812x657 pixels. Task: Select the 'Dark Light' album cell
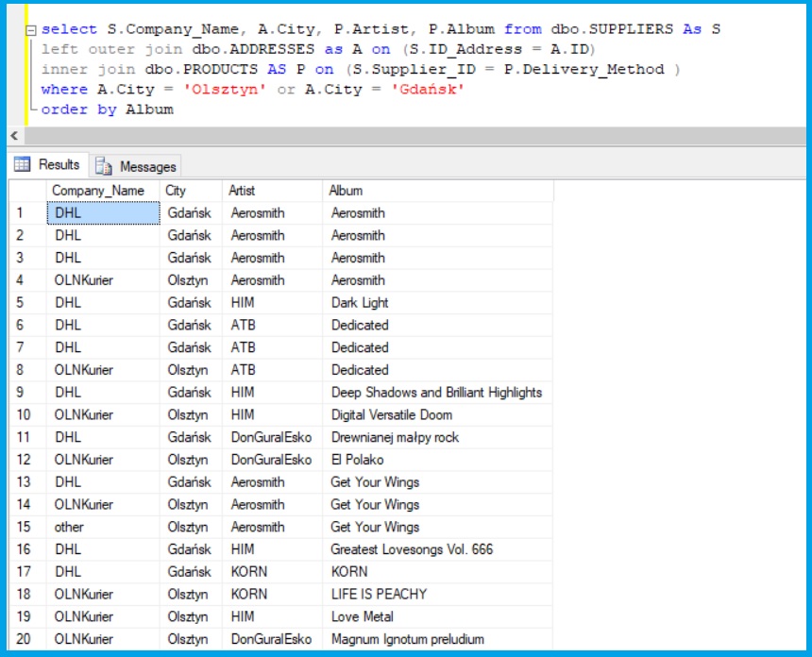pyautogui.click(x=360, y=303)
